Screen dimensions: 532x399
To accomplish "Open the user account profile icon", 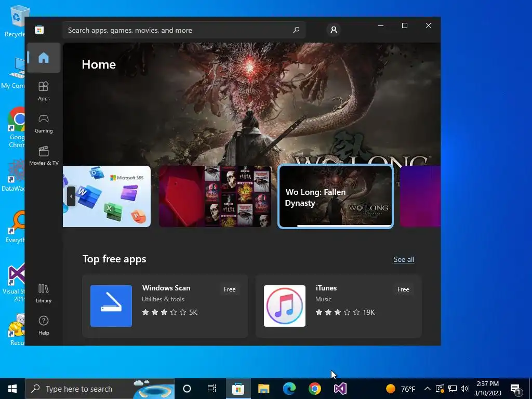I will coord(334,30).
